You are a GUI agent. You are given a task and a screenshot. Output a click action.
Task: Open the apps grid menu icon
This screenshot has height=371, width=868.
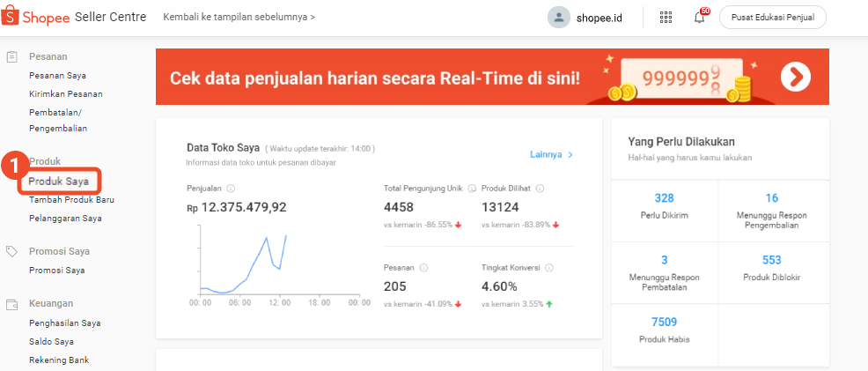coord(666,17)
